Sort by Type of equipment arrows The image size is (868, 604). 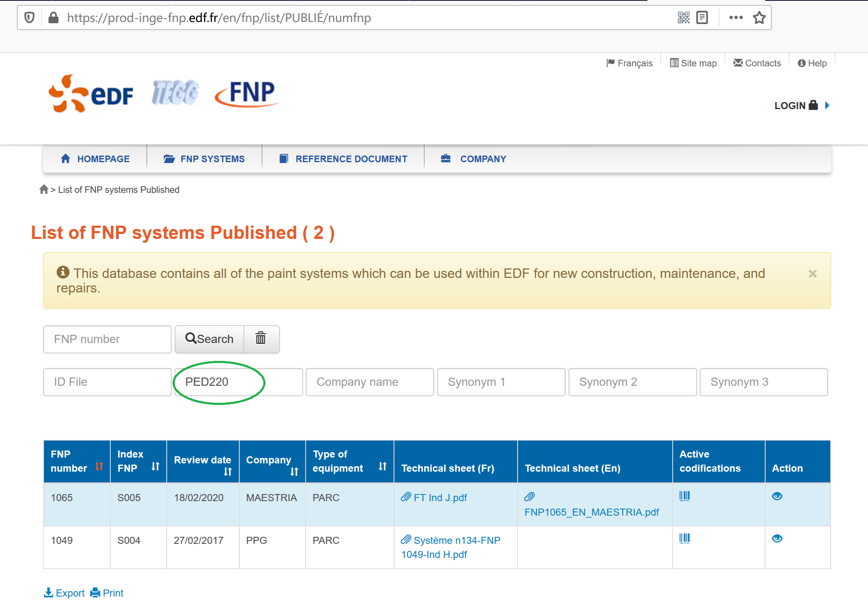382,467
